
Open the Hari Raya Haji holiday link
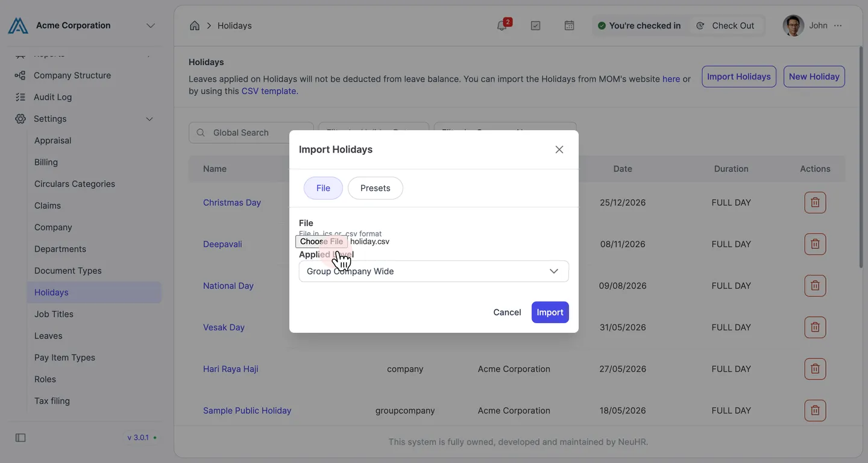231,369
